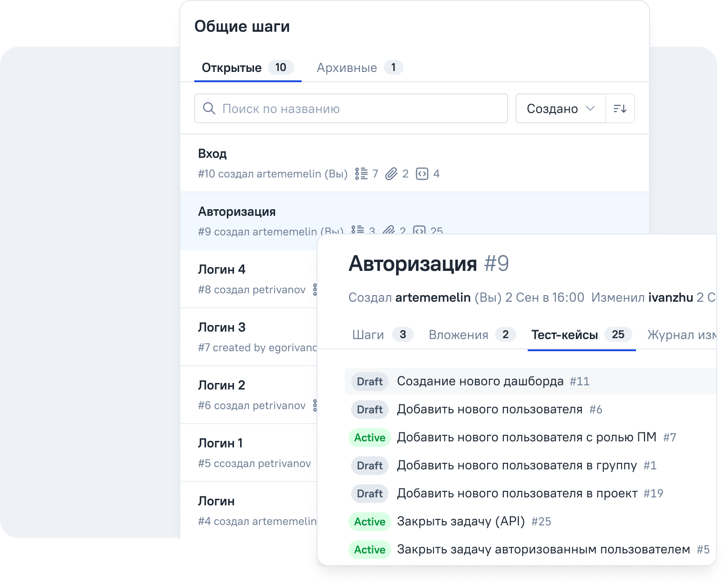
Task: Click the steps icon in Вход row
Action: coord(361,174)
